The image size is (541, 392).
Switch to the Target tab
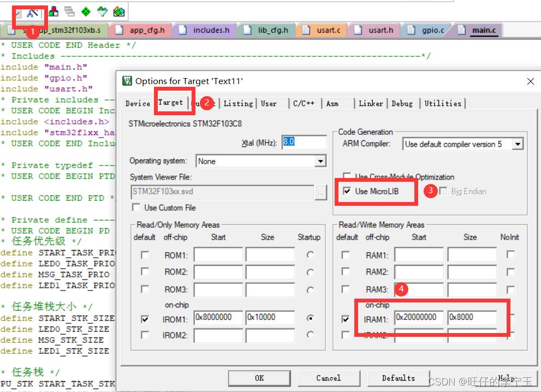(x=170, y=103)
